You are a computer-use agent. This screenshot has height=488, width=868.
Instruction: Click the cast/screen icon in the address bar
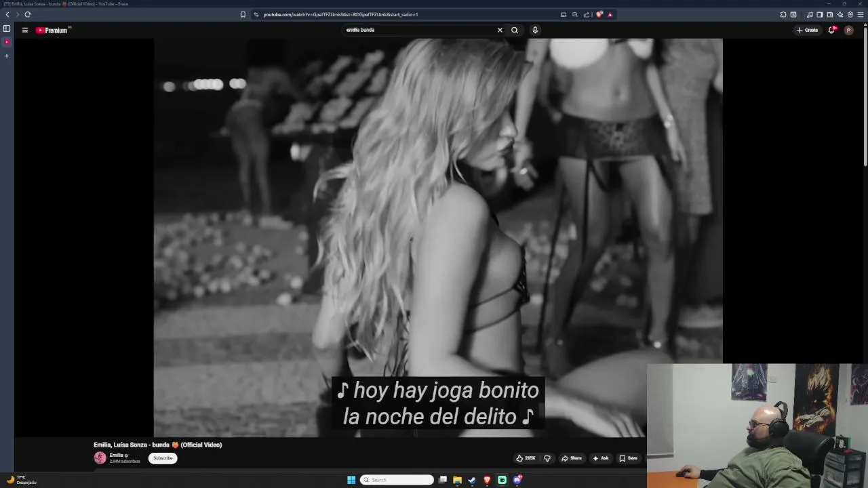(564, 14)
